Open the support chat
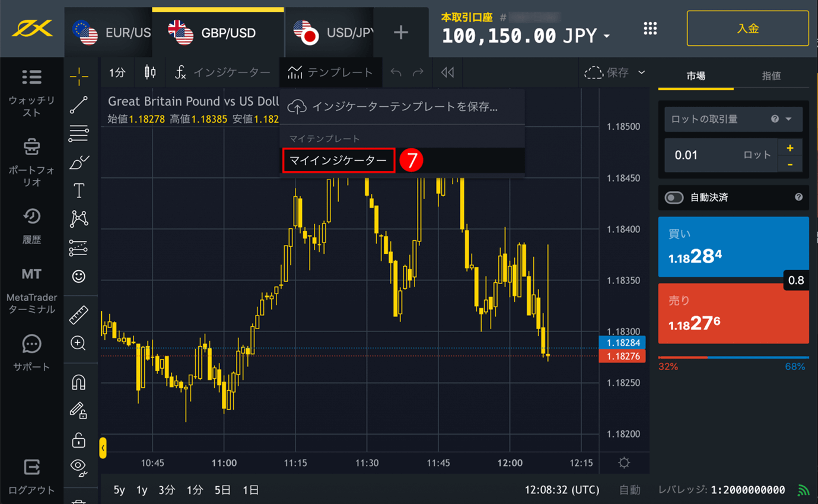 coord(32,353)
